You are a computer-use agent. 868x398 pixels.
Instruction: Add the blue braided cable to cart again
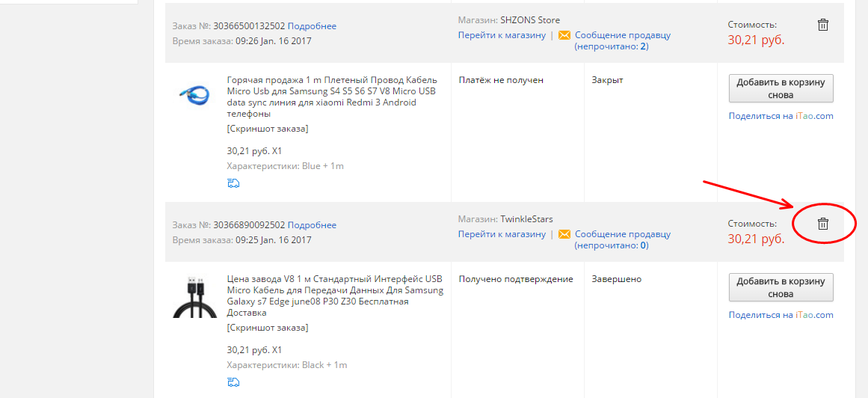781,88
